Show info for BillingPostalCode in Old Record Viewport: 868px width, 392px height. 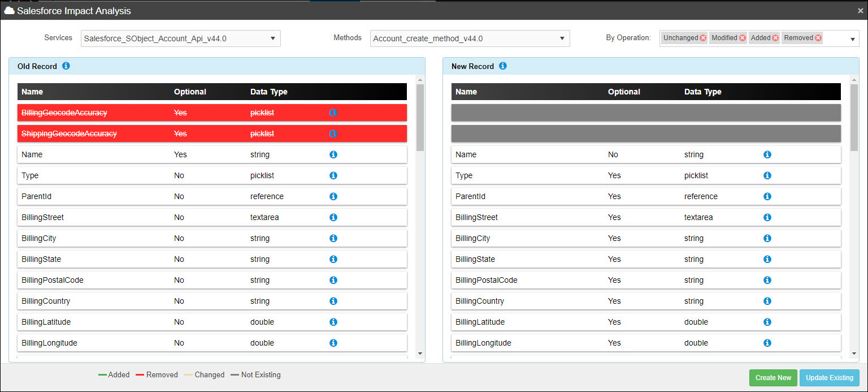[333, 280]
